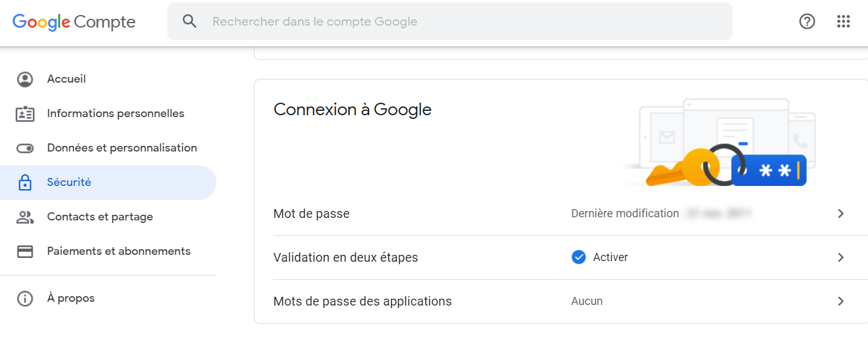The height and width of the screenshot is (340, 868).
Task: Click the À propos info icon
Action: 25,299
